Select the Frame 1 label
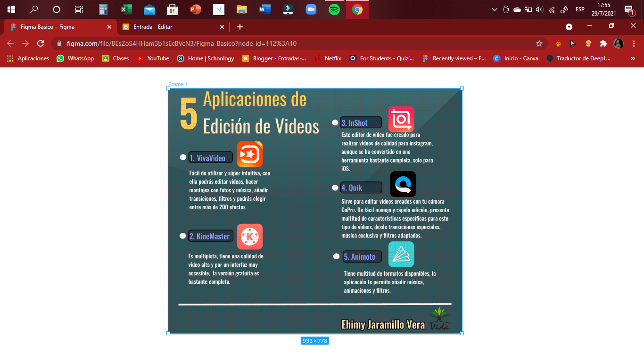The width and height of the screenshot is (644, 362). point(178,84)
